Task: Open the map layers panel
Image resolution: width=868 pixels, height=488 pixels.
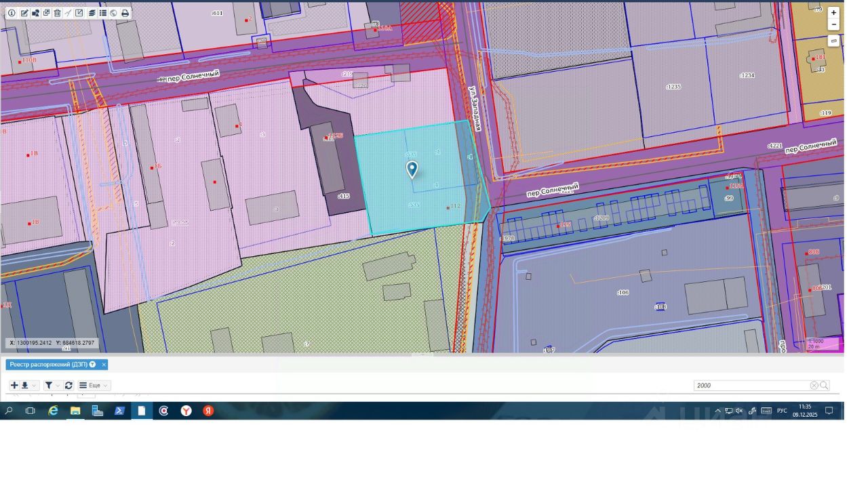Action: click(x=92, y=13)
